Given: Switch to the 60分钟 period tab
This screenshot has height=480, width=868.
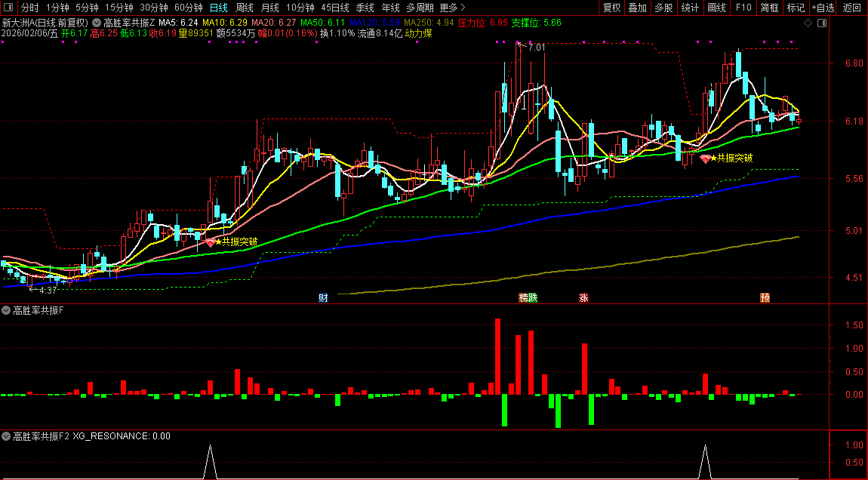Looking at the screenshot, I should 188,8.
